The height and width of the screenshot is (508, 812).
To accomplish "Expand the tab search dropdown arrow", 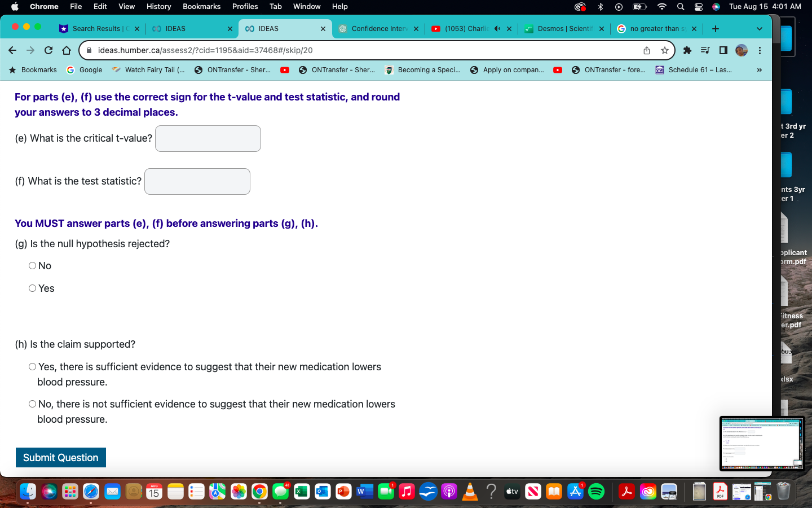I will 759,29.
